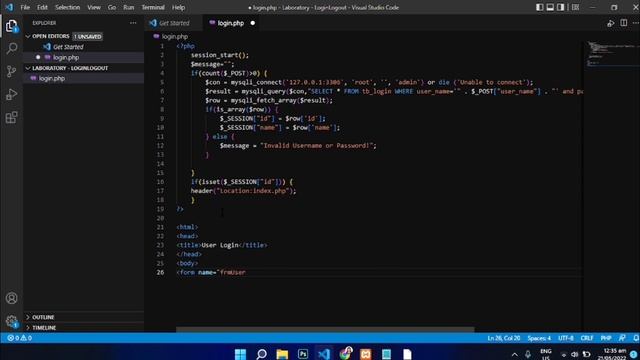Open the Search view in activity bar
This screenshot has height=360, width=640.
click(11, 49)
